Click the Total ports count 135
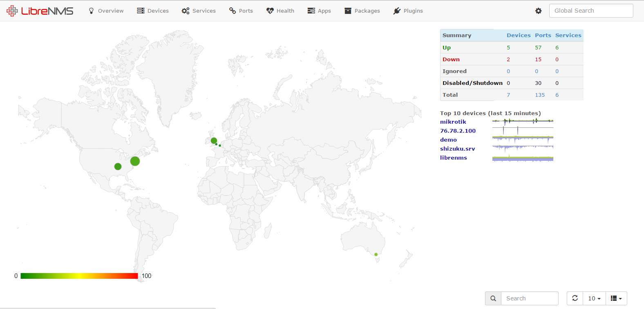Image resolution: width=644 pixels, height=309 pixels. (x=540, y=95)
